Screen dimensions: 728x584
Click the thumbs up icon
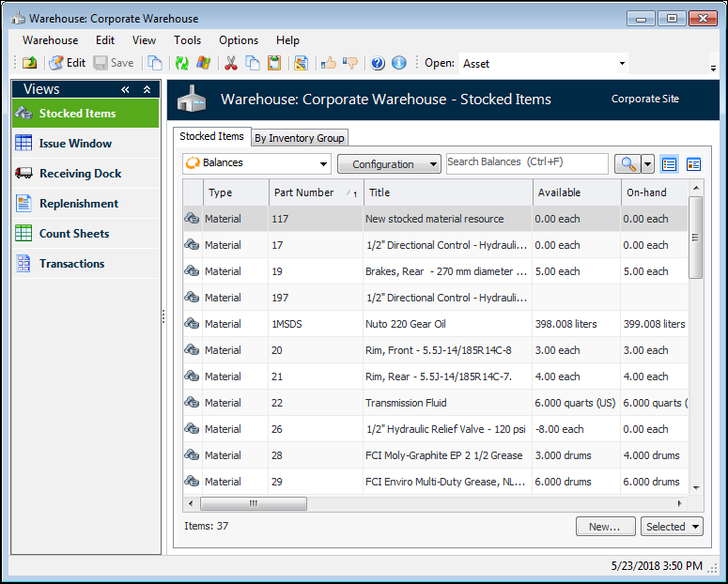[329, 63]
